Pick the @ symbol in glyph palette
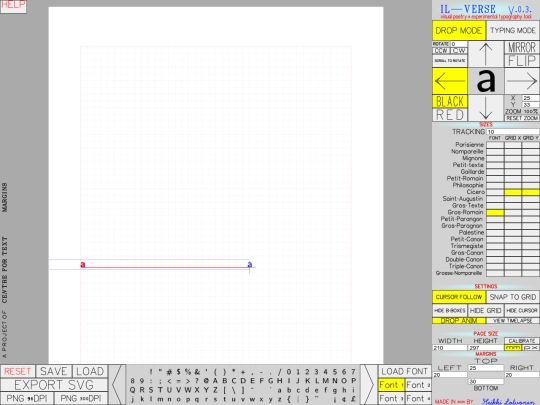Screen dimensions: 540x405 tap(206, 381)
